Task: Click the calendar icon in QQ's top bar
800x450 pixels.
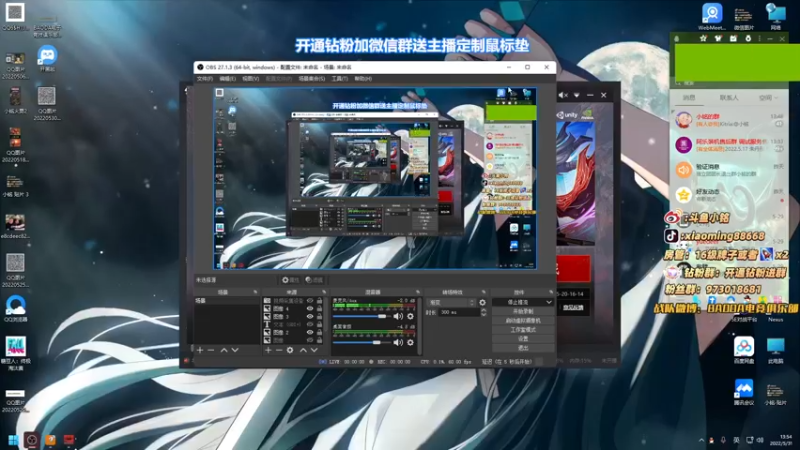Action: [733, 38]
